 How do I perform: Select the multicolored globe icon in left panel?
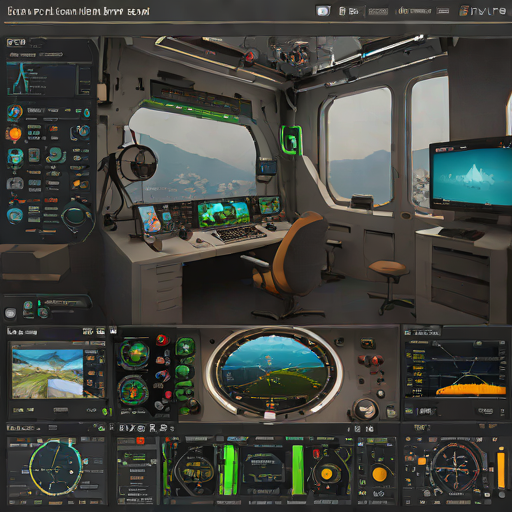coord(15,112)
